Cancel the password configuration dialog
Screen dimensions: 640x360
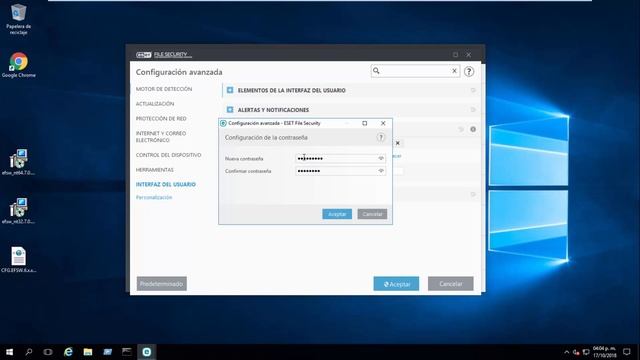(x=372, y=214)
